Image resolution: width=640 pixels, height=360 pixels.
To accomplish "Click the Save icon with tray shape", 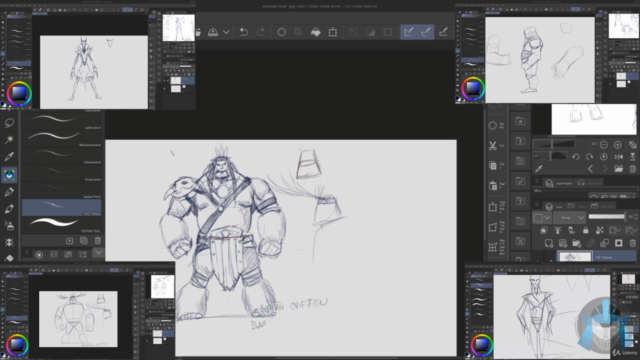I will click(213, 32).
